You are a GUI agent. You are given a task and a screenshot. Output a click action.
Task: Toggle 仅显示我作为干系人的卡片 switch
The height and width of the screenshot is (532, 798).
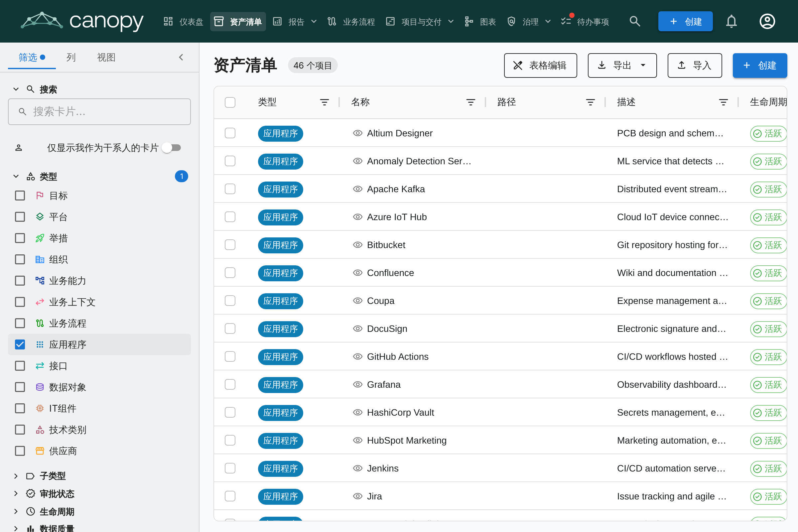click(x=171, y=148)
